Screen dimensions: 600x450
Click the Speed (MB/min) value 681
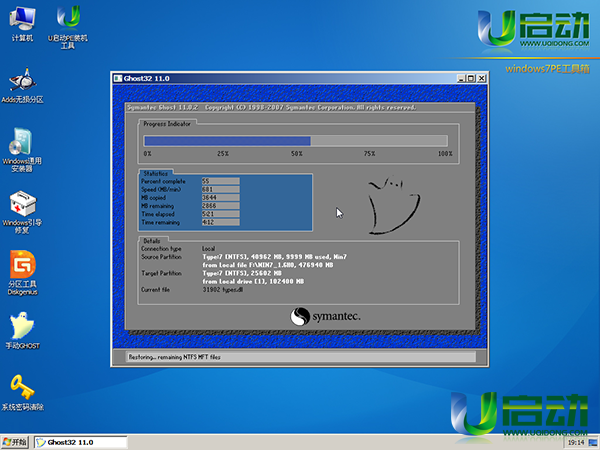[220, 189]
